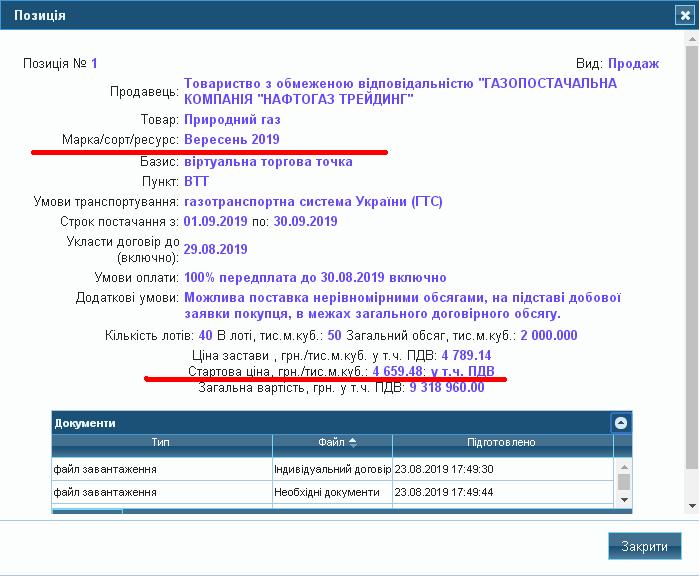Click the documents horizontal scrollbar thumb
This screenshot has height=578, width=700.
[88, 511]
